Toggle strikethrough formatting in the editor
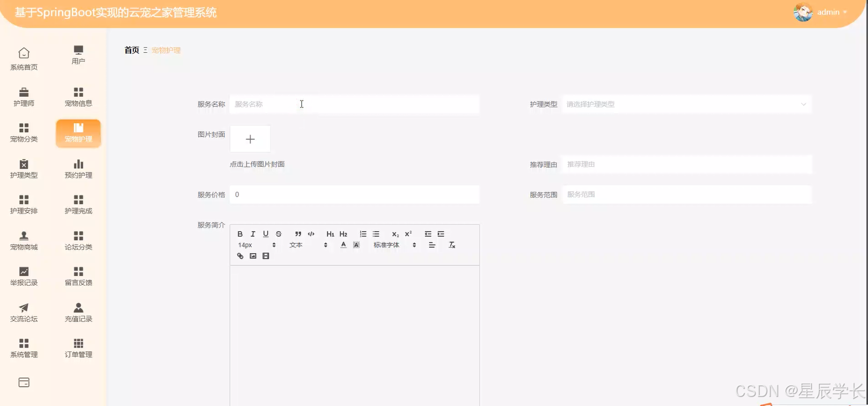868x406 pixels. 279,234
